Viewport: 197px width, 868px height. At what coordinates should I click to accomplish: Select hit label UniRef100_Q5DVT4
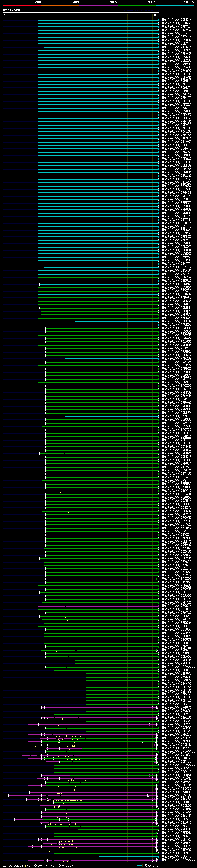click(x=177, y=43)
